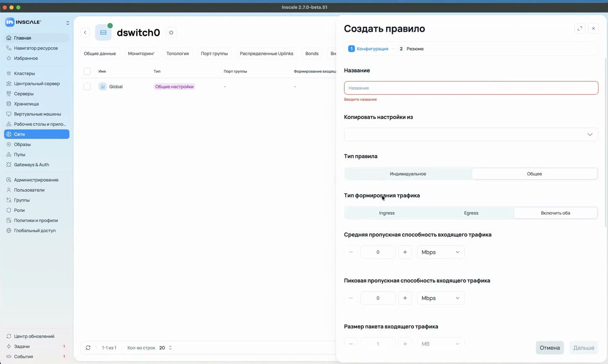The width and height of the screenshot is (608, 364).
Task: Click the back arrow next to dswitch0
Action: 85,33
